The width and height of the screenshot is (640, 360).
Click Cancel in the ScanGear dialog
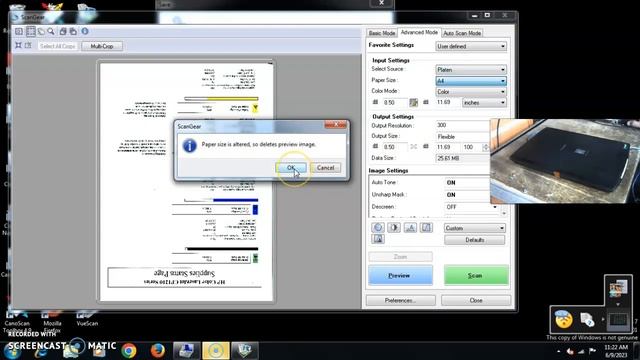click(x=325, y=168)
